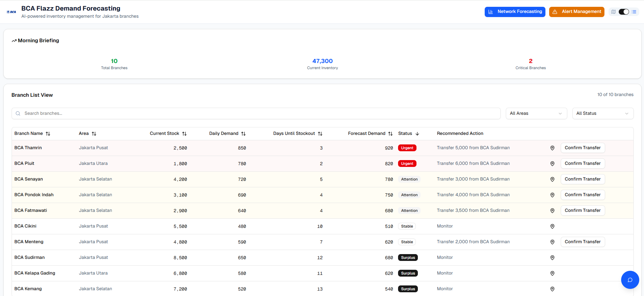Click the '10 of 10 branches' count
The image size is (644, 296).
[x=615, y=95]
